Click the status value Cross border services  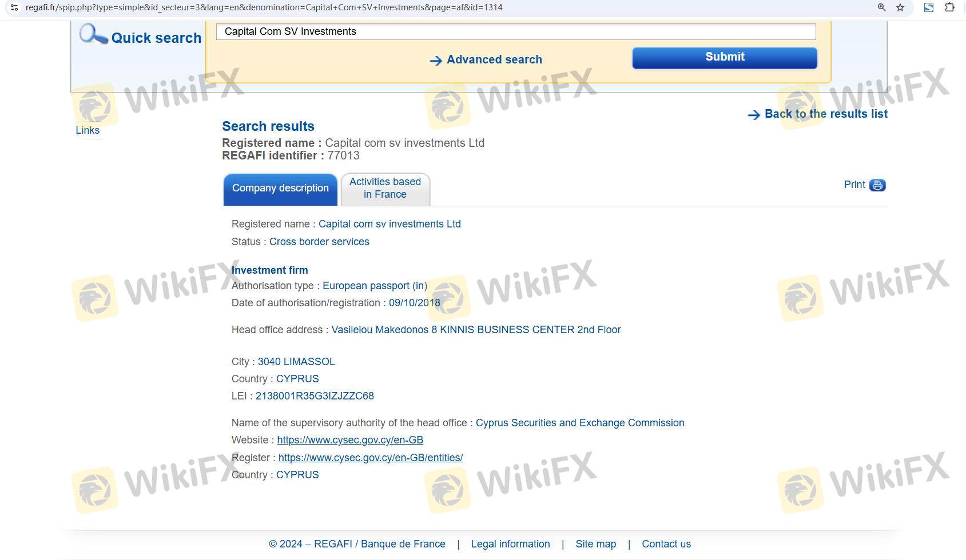(319, 242)
